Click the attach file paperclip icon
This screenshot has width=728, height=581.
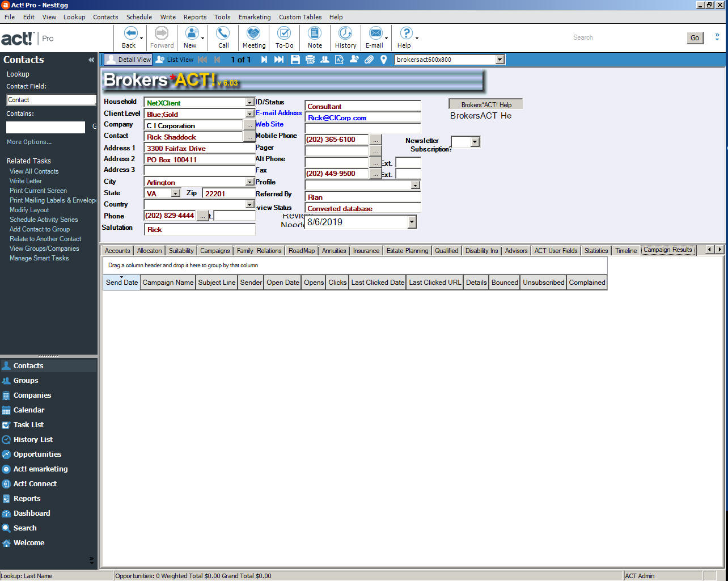(369, 60)
